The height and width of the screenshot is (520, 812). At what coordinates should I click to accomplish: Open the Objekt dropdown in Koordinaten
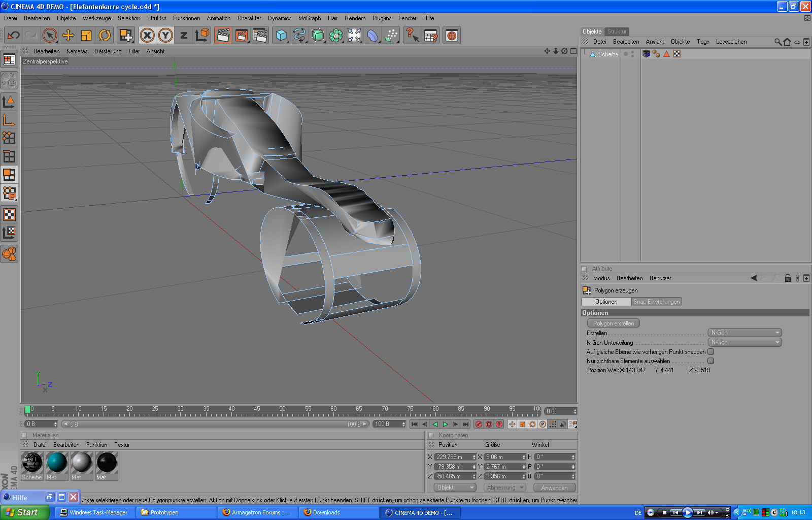coord(455,487)
